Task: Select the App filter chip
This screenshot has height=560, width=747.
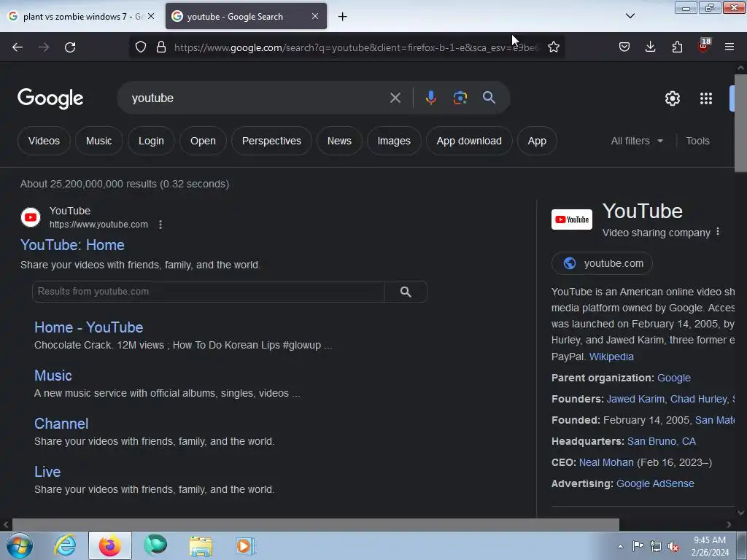Action: pyautogui.click(x=537, y=141)
